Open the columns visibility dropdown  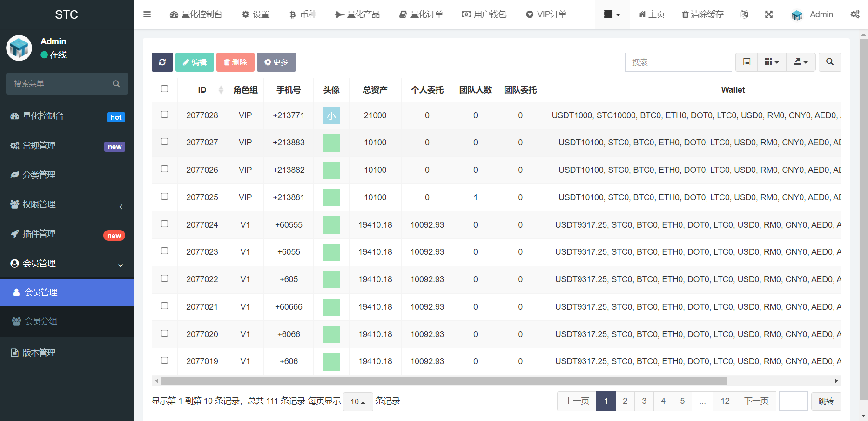click(772, 62)
